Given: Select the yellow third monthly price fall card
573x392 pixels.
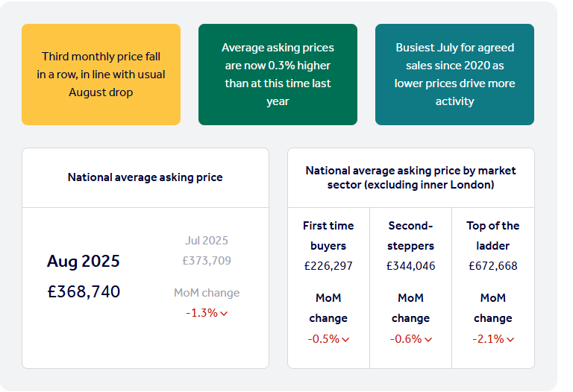Looking at the screenshot, I should pyautogui.click(x=101, y=75).
